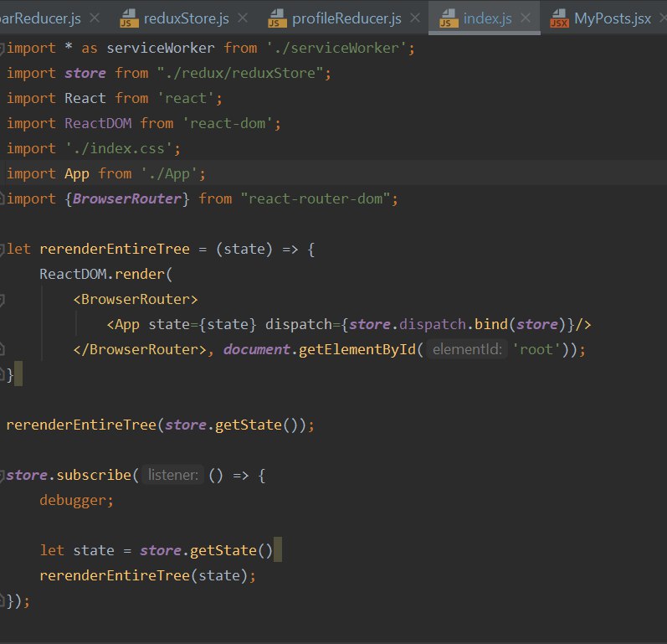Collapse the import statements fold marker
Screen dimensions: 667x644
tap(3, 48)
